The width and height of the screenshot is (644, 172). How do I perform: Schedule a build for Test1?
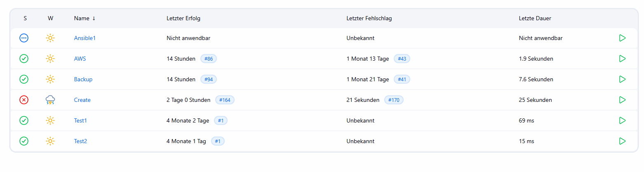tap(622, 120)
